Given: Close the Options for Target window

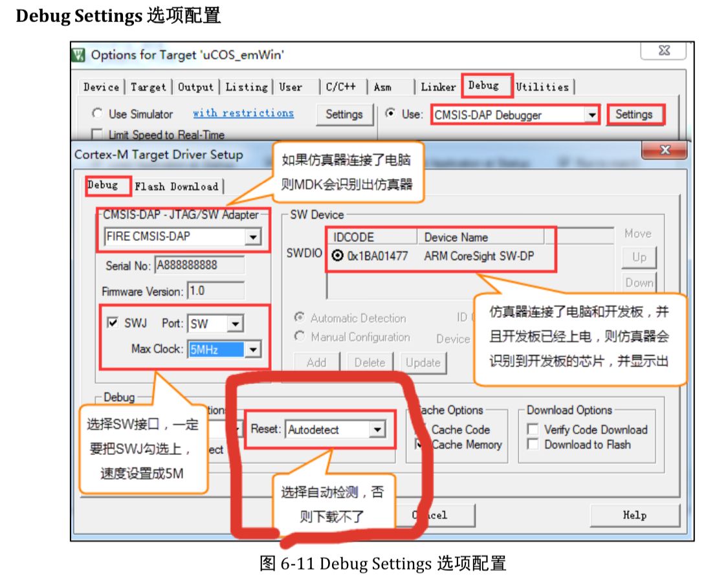Looking at the screenshot, I should coord(663,50).
